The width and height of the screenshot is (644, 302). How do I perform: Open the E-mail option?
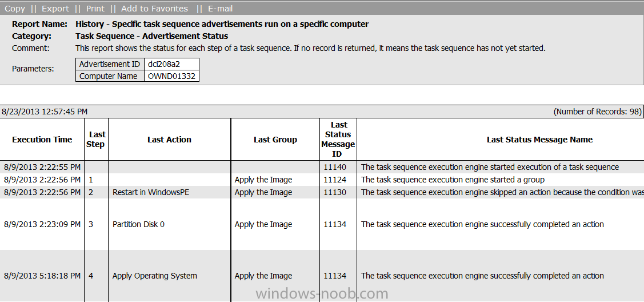[220, 9]
